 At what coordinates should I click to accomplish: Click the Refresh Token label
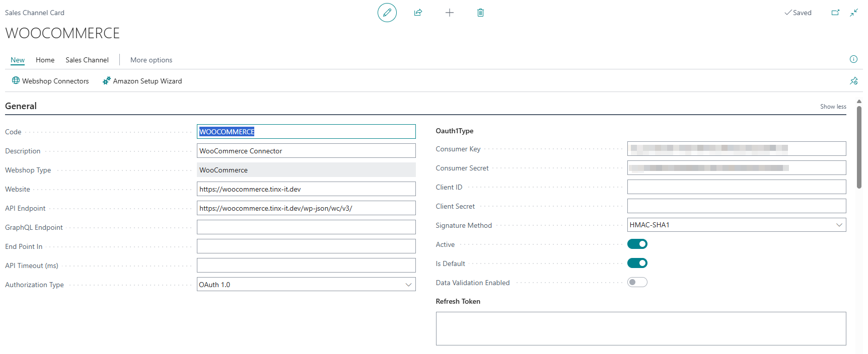coord(458,301)
